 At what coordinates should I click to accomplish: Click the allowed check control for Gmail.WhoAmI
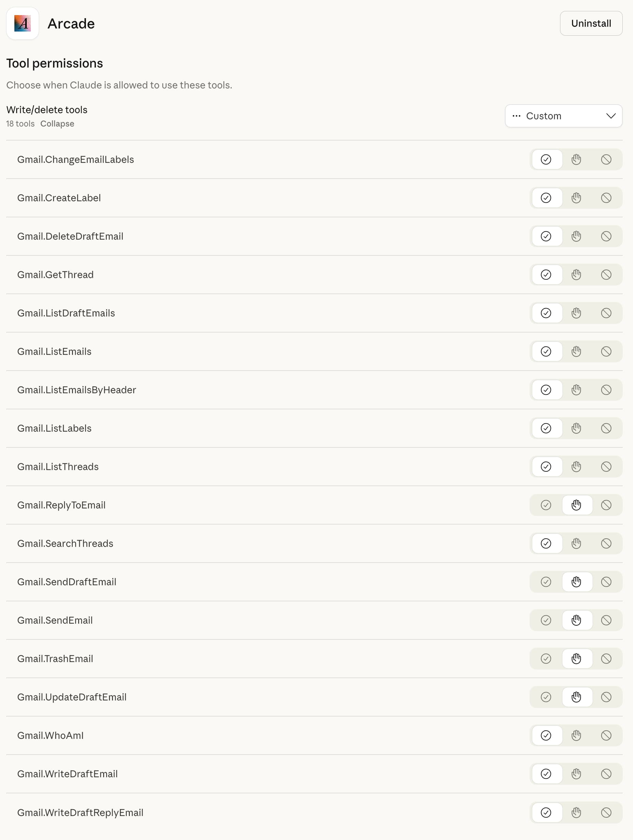tap(546, 735)
